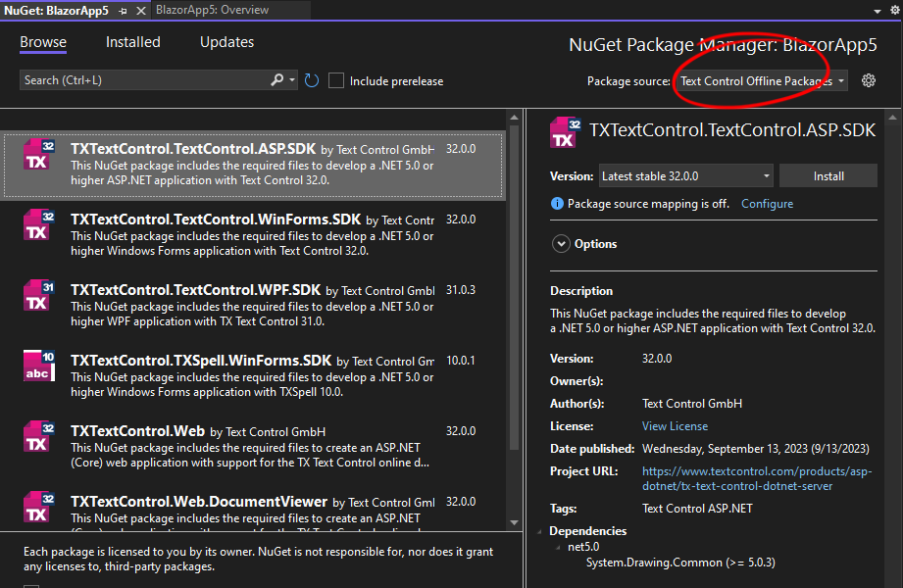Click the package list scrollbar thumb

(515, 288)
